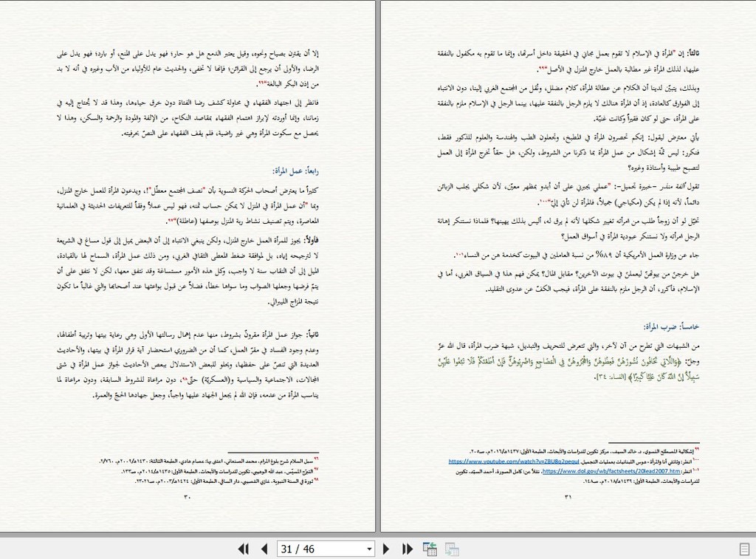Open the dol.gov factsheets footnote link

pyautogui.click(x=611, y=471)
